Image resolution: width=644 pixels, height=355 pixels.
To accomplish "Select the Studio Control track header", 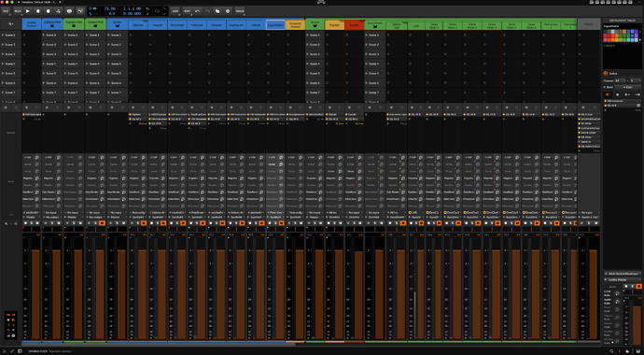I will tap(31, 24).
